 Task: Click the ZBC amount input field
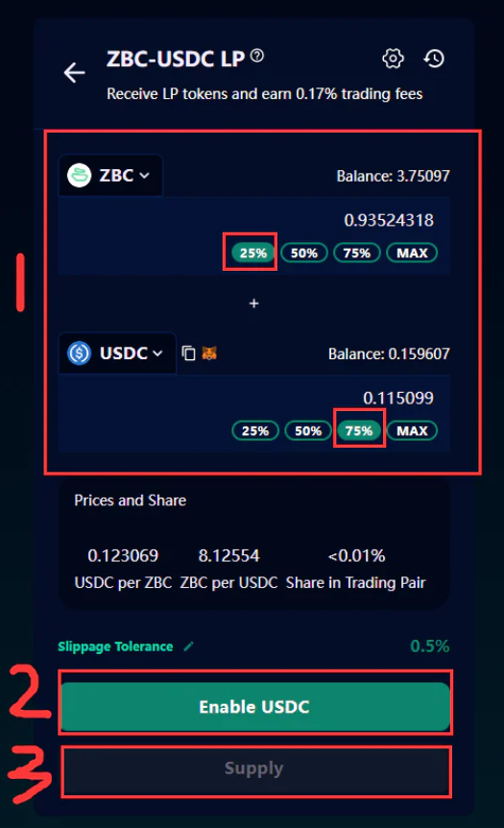[x=253, y=220]
